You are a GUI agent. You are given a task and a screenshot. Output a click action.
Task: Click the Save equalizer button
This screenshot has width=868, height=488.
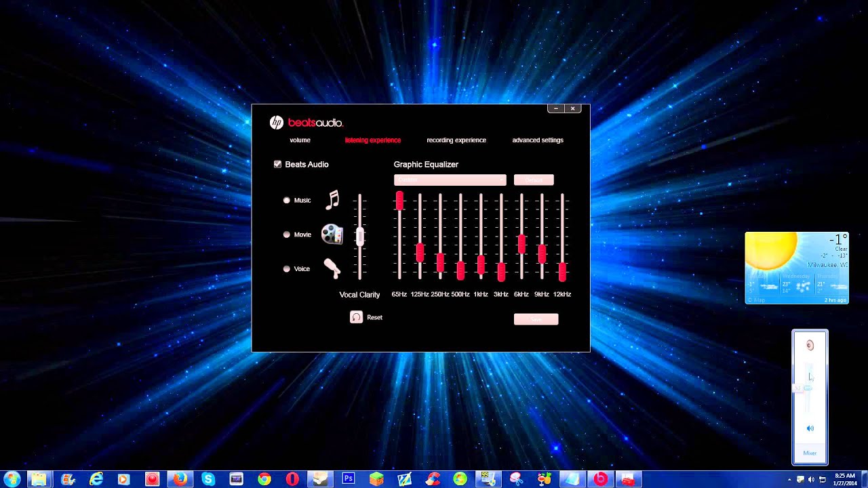pos(536,319)
